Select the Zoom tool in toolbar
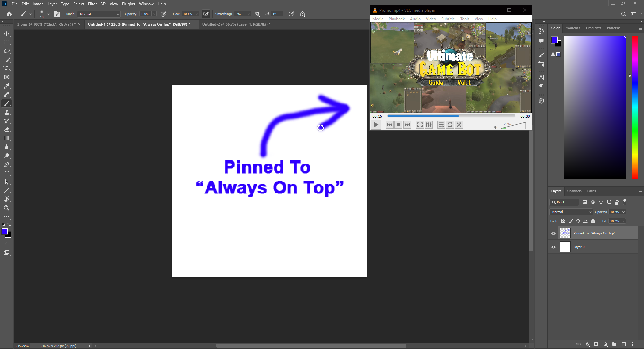Viewport: 644px width, 349px height. pos(7,208)
